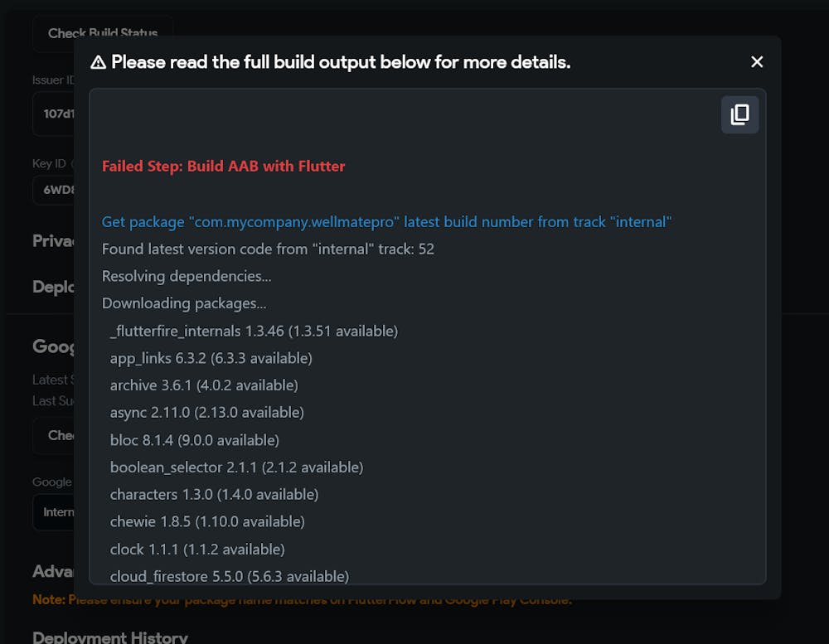Copy the full build output to clipboard
The width and height of the screenshot is (829, 644).
pyautogui.click(x=739, y=114)
